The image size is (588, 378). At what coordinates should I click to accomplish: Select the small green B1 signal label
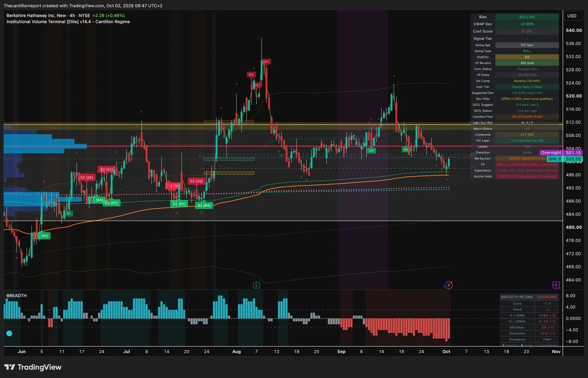(69, 213)
